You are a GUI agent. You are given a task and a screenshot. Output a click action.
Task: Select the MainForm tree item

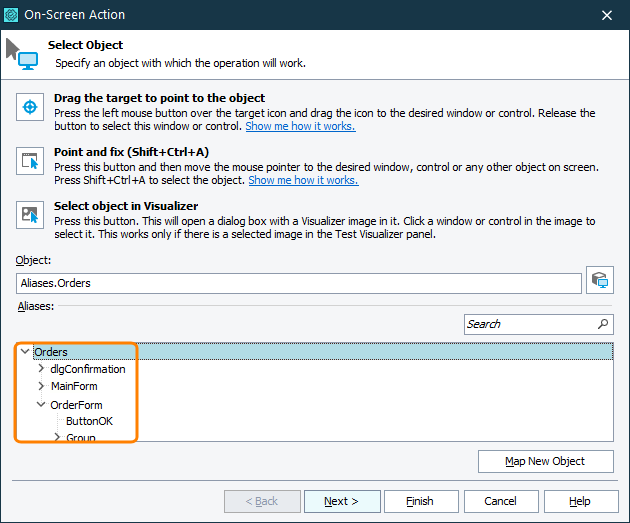pyautogui.click(x=74, y=386)
